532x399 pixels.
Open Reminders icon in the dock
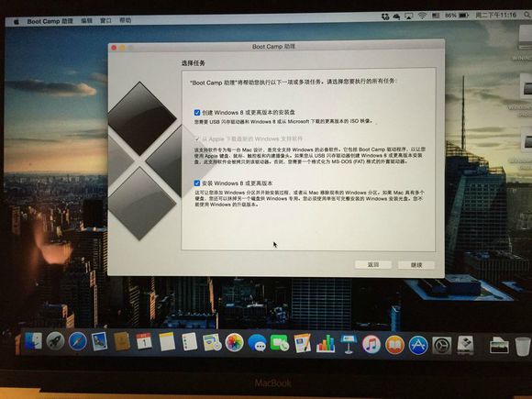(189, 341)
